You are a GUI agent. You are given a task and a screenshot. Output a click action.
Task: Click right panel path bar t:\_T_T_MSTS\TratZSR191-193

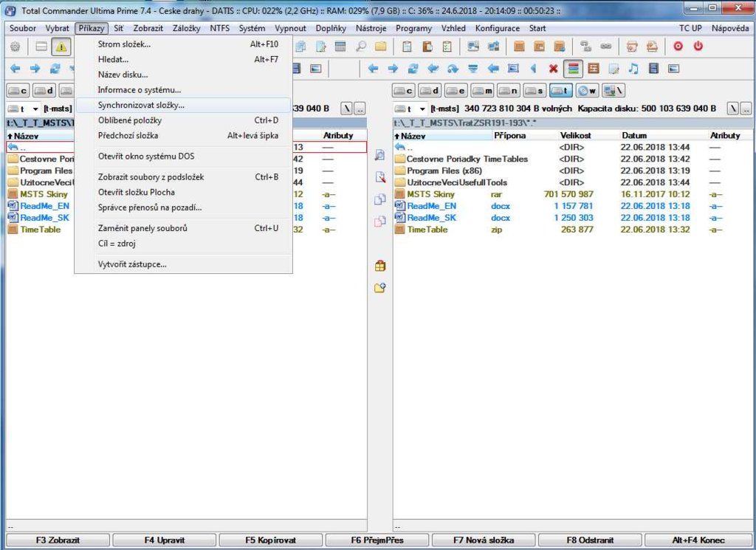pos(572,123)
